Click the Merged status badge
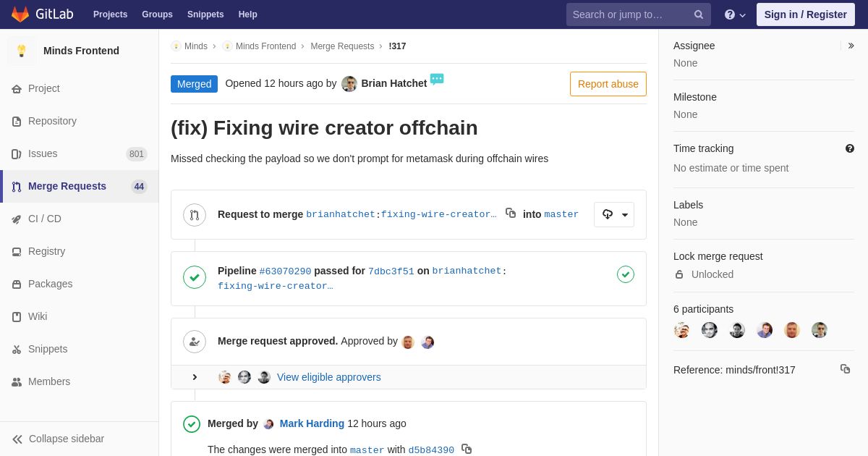Screen dimensions: 868x456 tap(194, 84)
